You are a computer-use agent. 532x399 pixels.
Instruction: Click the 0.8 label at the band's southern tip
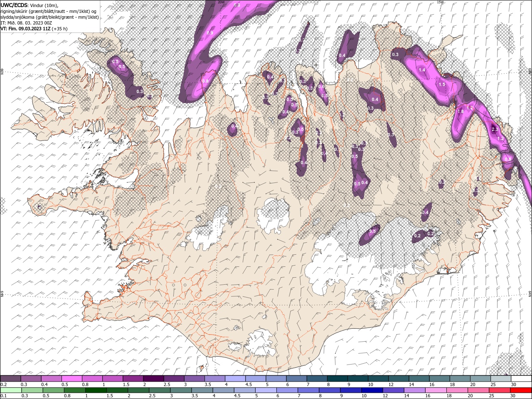click(205, 81)
